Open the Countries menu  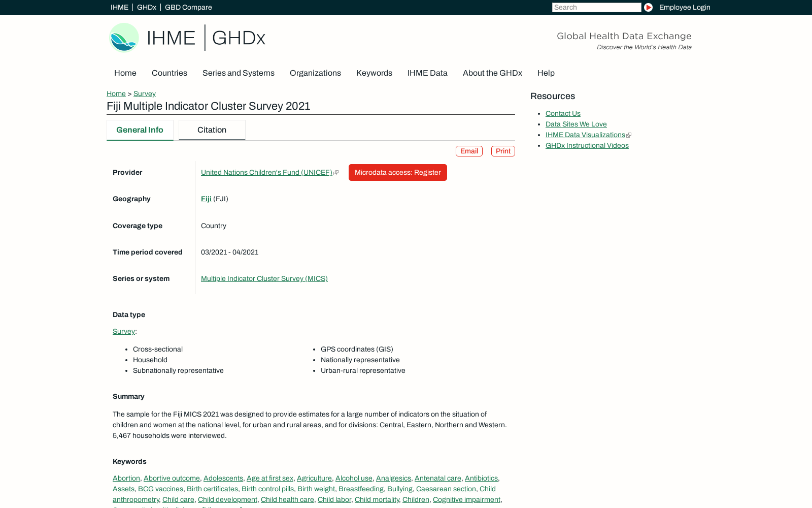click(170, 73)
